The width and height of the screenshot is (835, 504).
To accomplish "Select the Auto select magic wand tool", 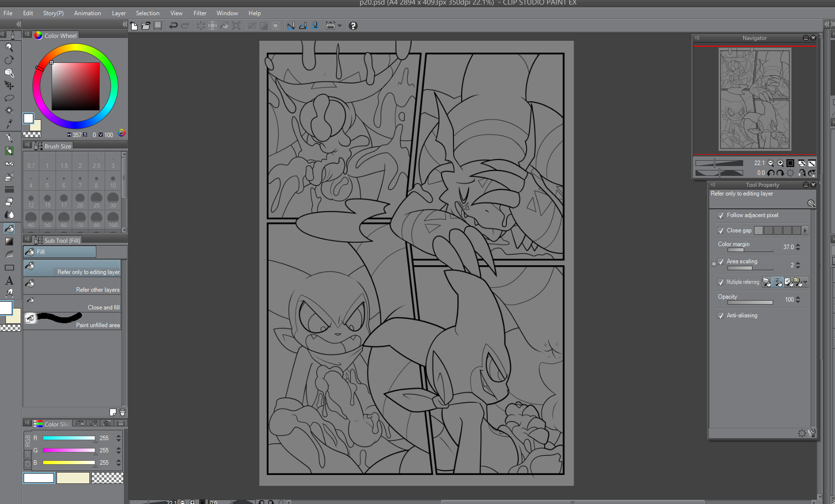I will [9, 111].
